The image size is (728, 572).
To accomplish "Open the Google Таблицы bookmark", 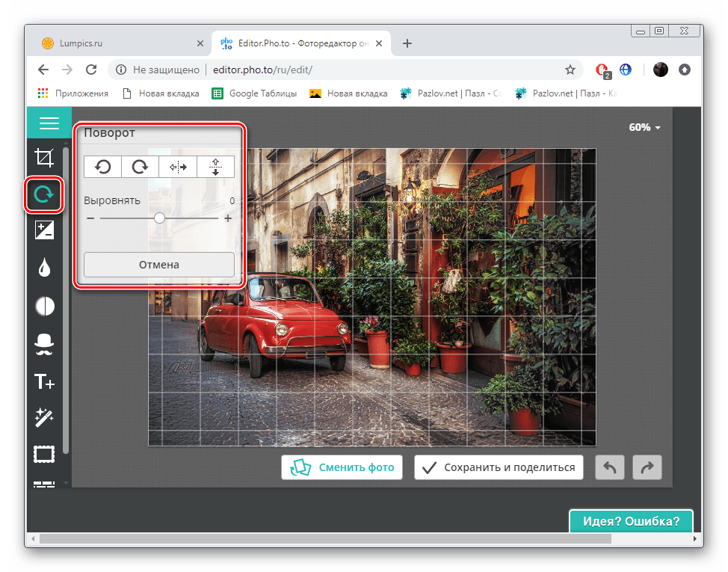I will click(254, 93).
